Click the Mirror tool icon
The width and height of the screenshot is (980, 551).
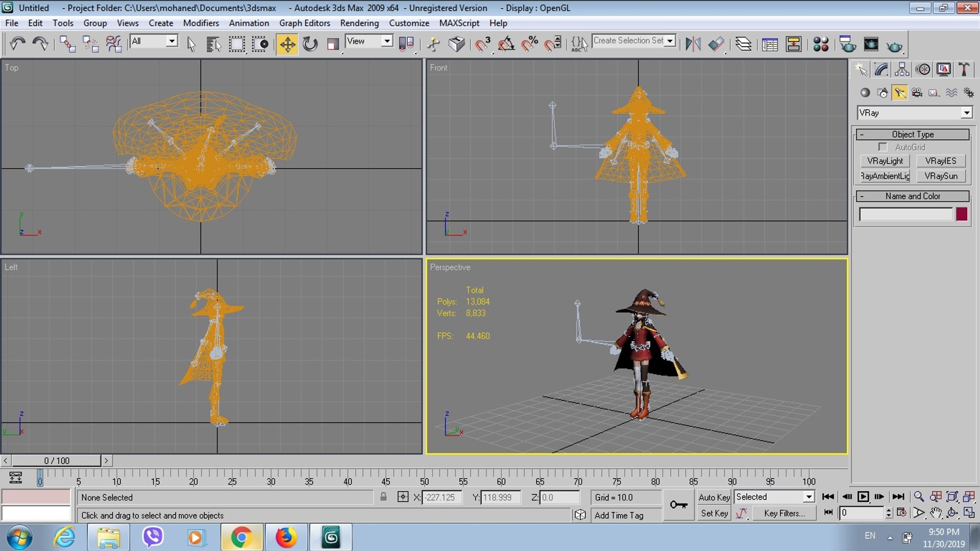[x=693, y=44]
